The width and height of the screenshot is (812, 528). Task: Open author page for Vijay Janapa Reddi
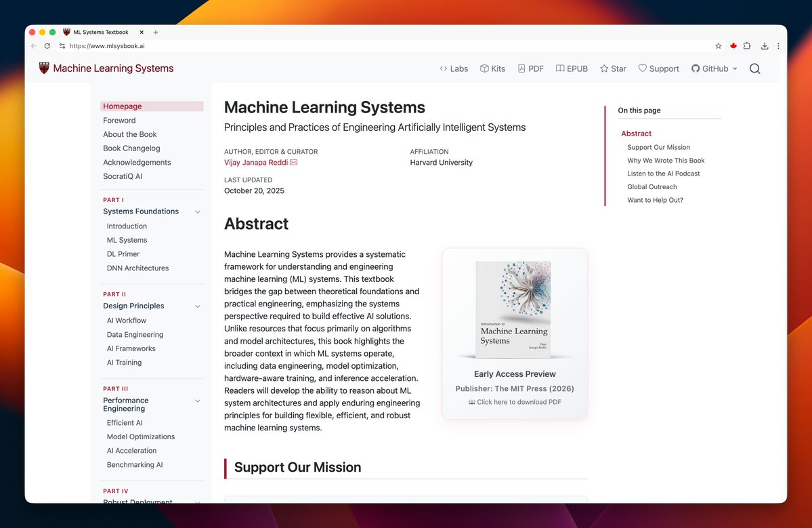coord(256,162)
